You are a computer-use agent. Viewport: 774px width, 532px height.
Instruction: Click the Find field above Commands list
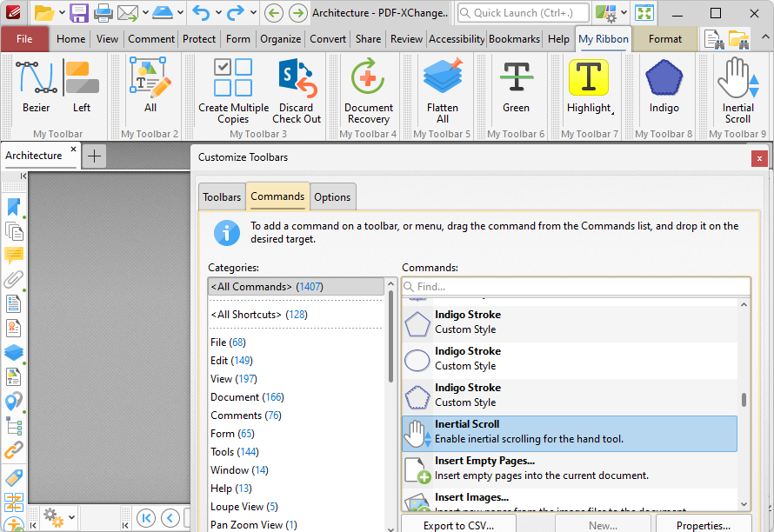[576, 287]
